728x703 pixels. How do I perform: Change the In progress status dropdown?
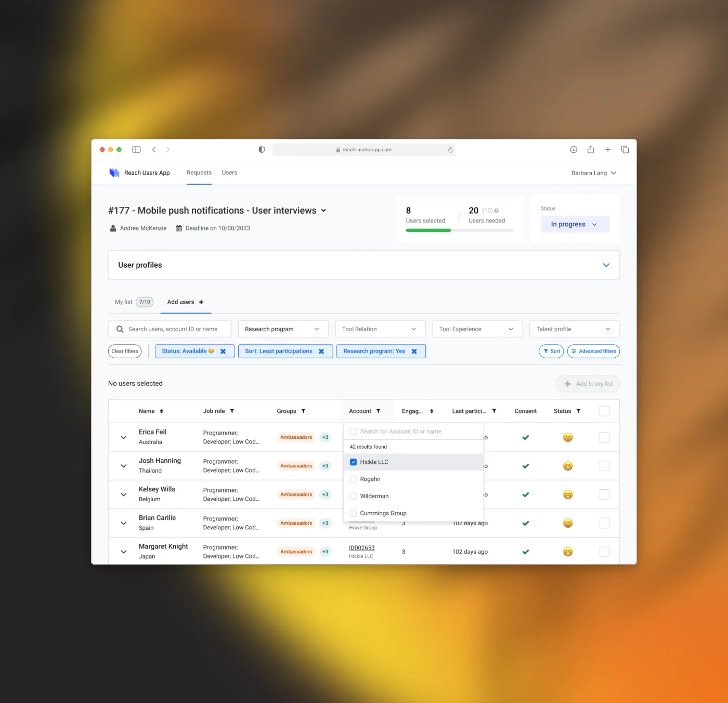pos(575,225)
